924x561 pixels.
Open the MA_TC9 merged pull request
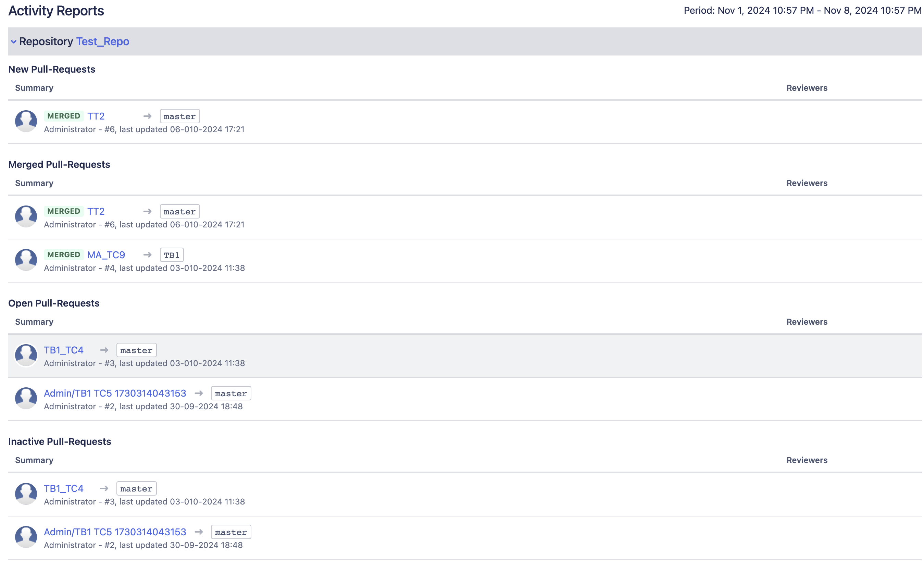point(106,255)
